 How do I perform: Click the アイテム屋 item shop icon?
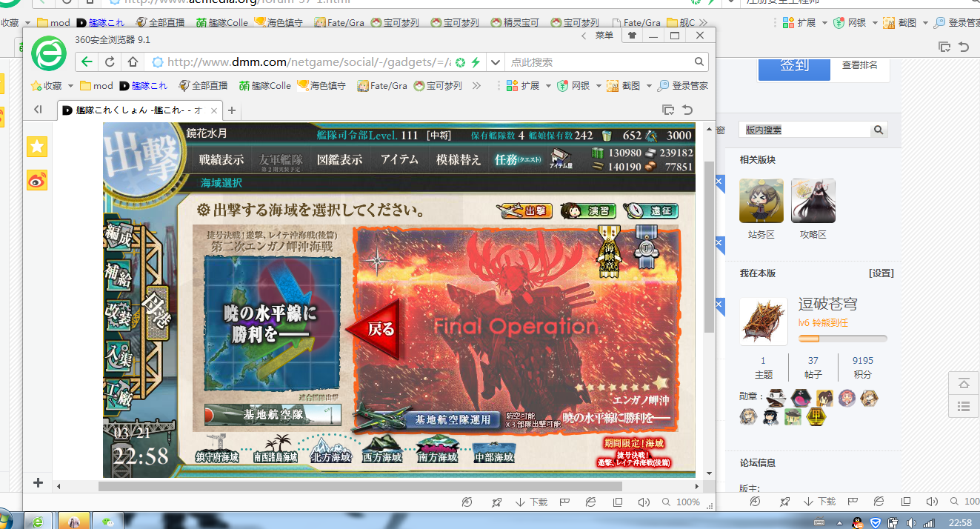coord(561,159)
